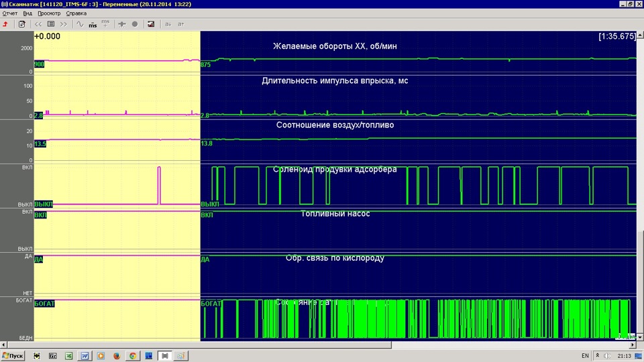644x362 pixels.
Task: Click the 'Желаемые обороты ХХ, об/мин' graph title
Action: point(335,46)
